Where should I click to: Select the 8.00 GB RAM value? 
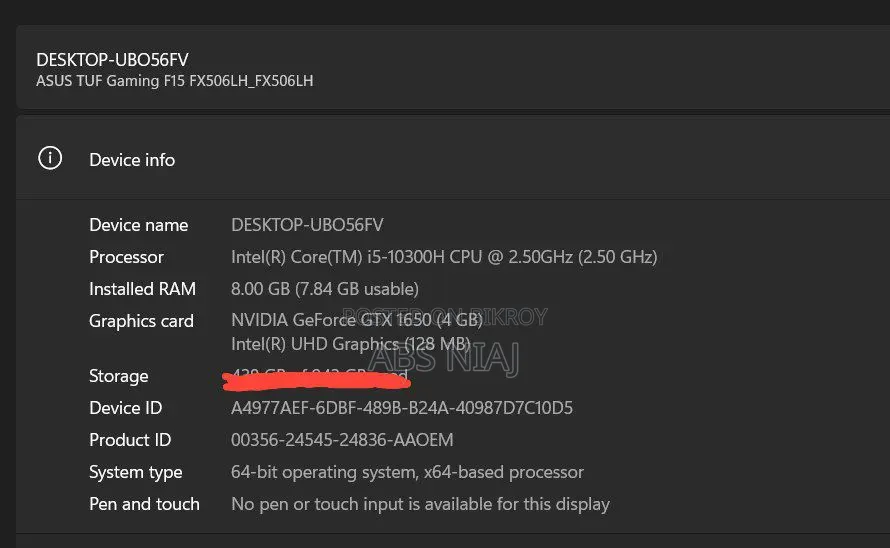(325, 289)
